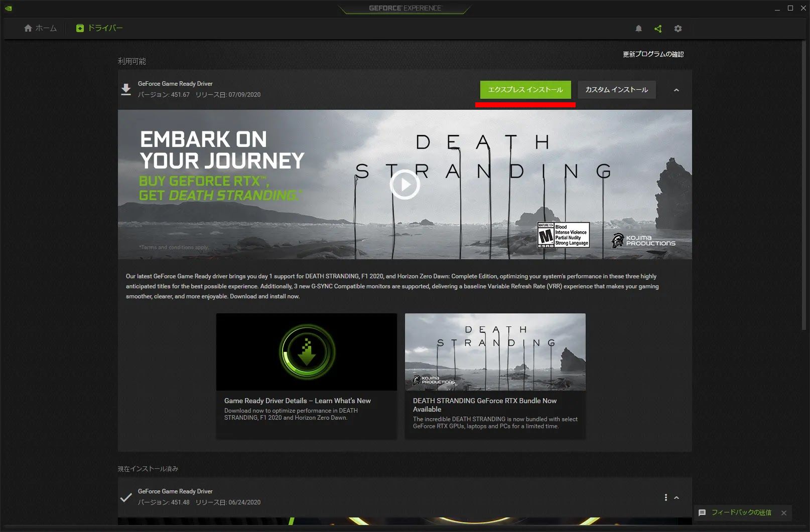810x532 pixels.
Task: Close the GeForce Experience window
Action: pos(802,9)
